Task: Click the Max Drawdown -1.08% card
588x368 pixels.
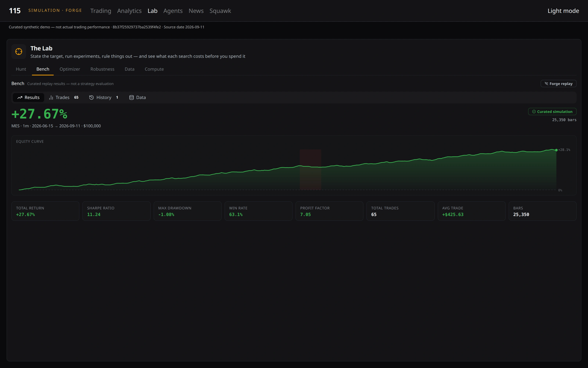Action: [187, 211]
